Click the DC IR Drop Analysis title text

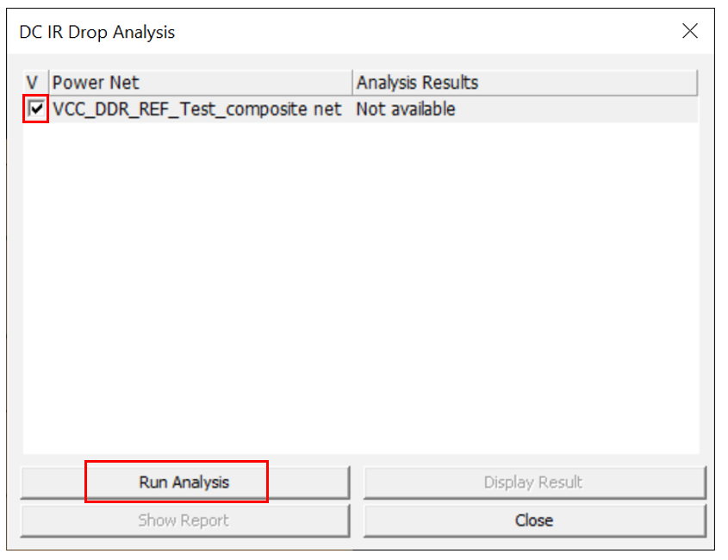click(x=97, y=33)
